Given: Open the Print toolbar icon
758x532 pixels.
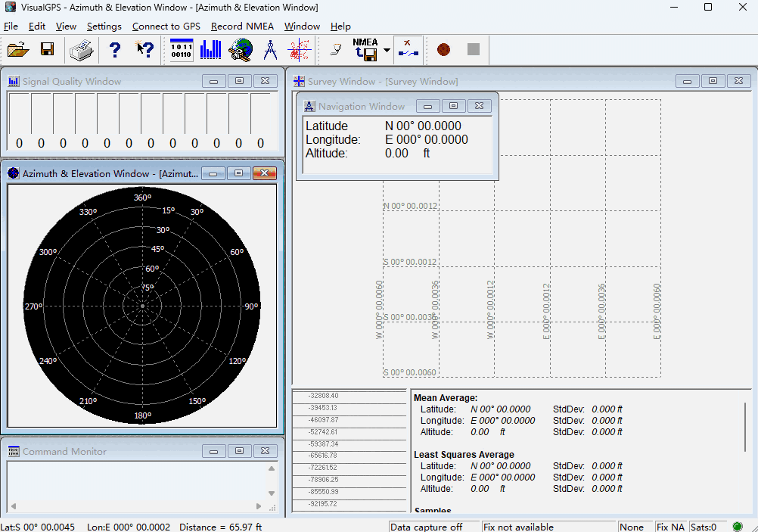Looking at the screenshot, I should click(x=81, y=49).
